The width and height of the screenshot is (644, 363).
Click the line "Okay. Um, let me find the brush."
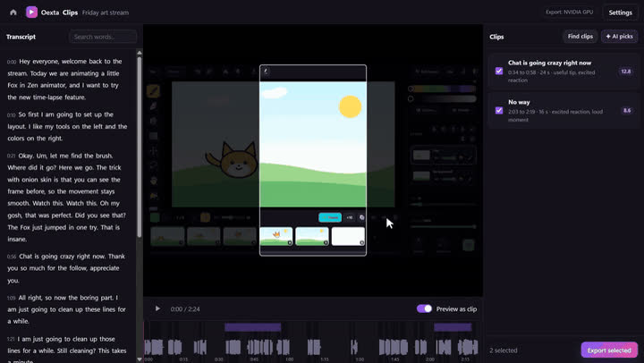pos(65,156)
